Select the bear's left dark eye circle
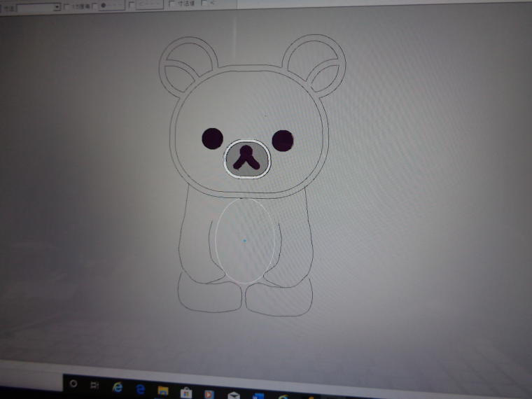Screen dimensions: 532x399 coord(212,139)
